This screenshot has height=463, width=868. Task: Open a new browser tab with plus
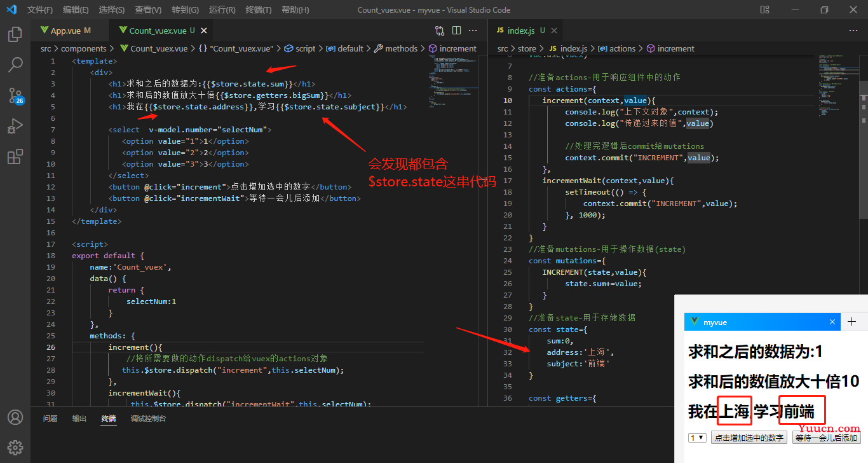point(852,322)
